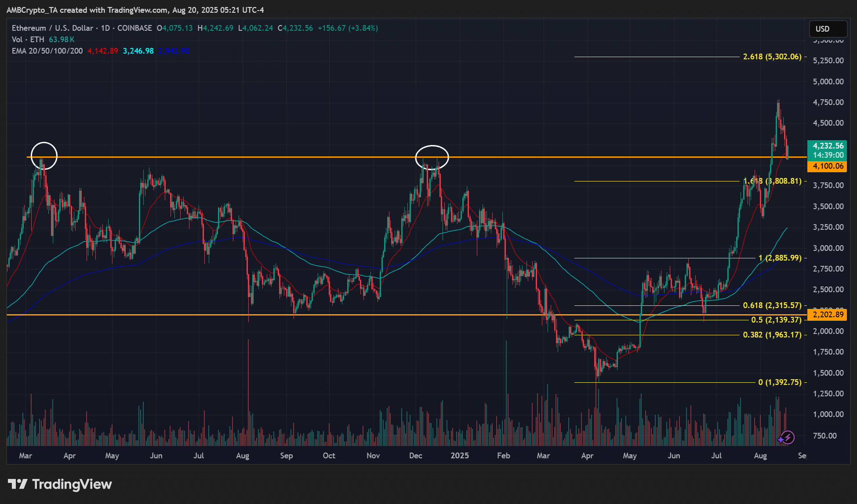The height and width of the screenshot is (504, 857).
Task: Click the orange 4,100.06 price tag
Action: coord(827,166)
